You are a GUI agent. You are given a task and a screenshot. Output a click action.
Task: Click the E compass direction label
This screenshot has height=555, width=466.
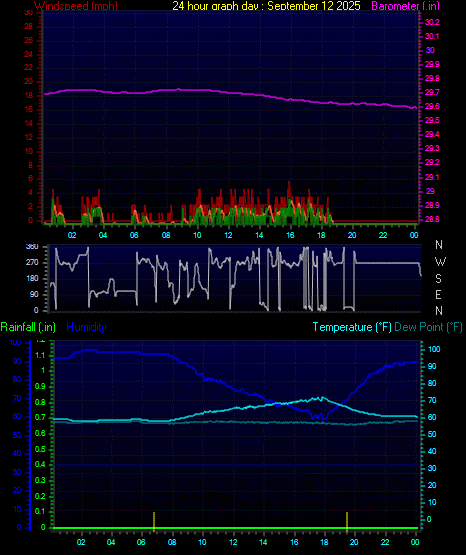tap(438, 294)
